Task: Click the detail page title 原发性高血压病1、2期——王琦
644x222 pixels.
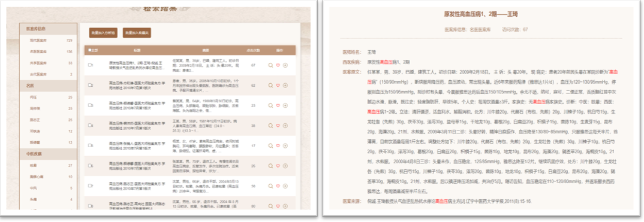Action: coord(480,14)
